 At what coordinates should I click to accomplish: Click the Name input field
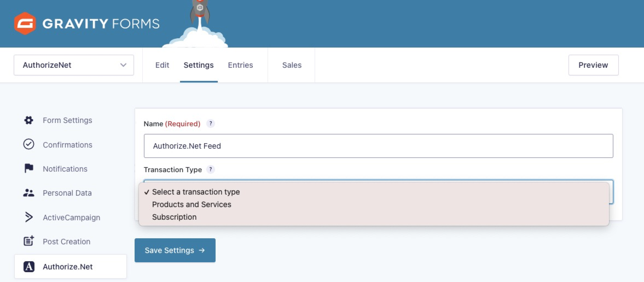pos(378,146)
